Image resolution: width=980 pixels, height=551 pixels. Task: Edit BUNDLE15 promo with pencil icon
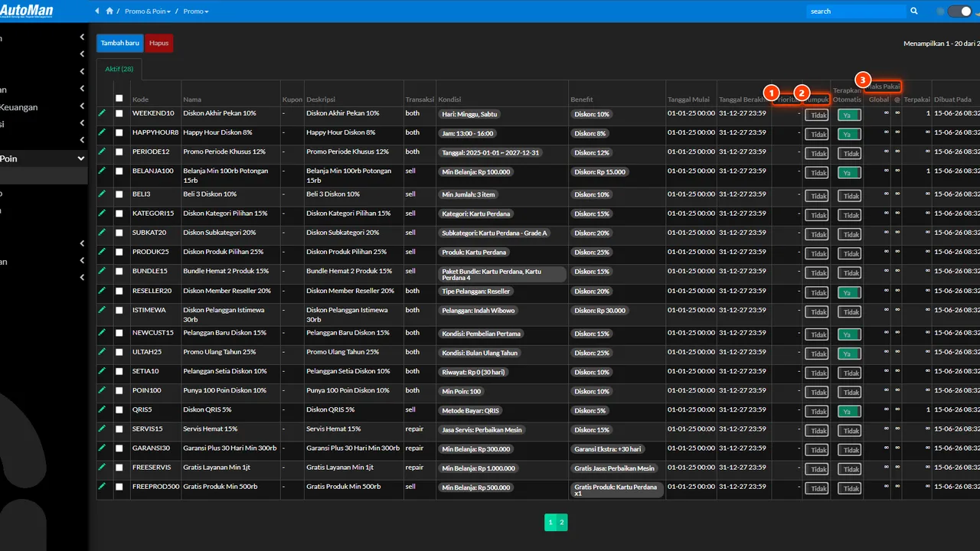pos(102,270)
